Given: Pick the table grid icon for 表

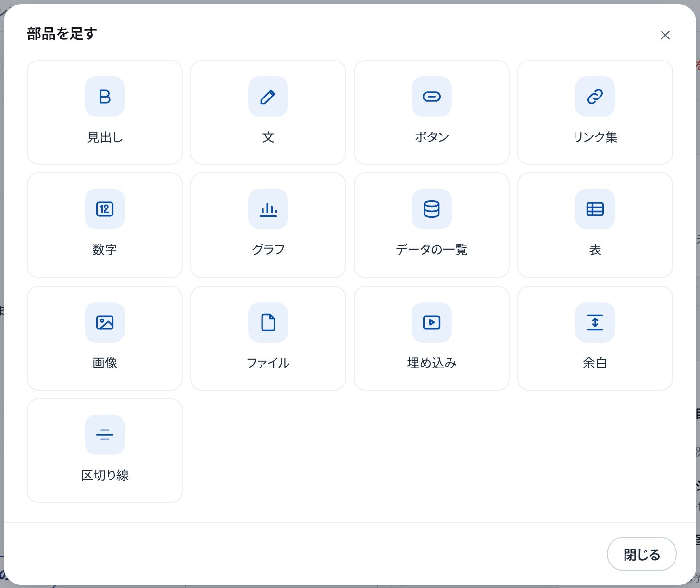Looking at the screenshot, I should coord(595,209).
